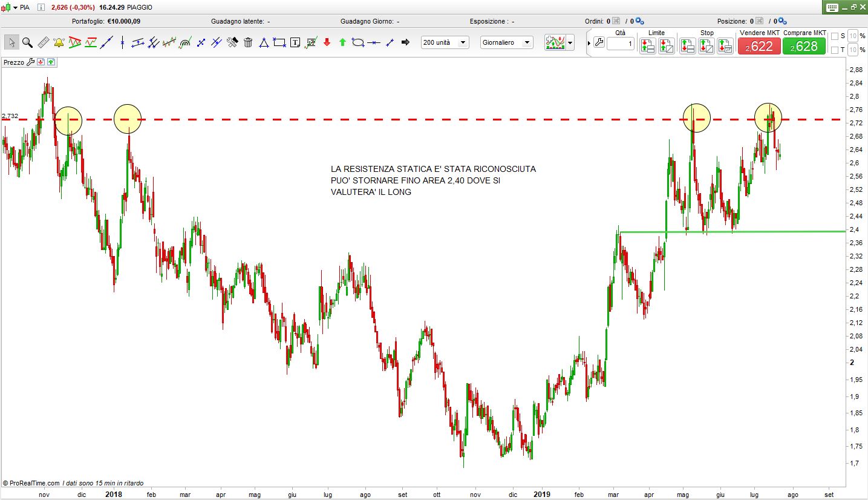
Task: Open the indicators dropdown arrow
Action: pyautogui.click(x=570, y=43)
